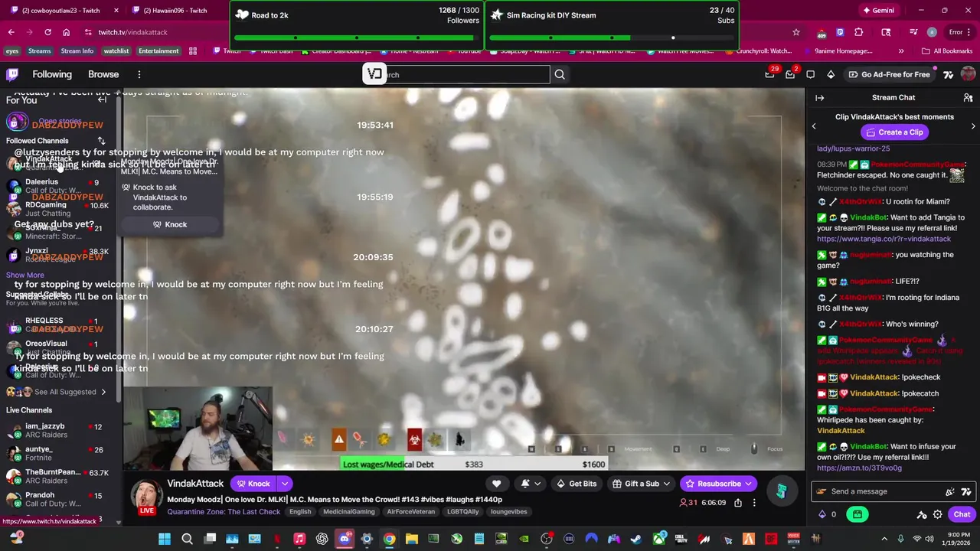Select the MedicinalGaming stream tag
The image size is (980, 551).
click(349, 512)
